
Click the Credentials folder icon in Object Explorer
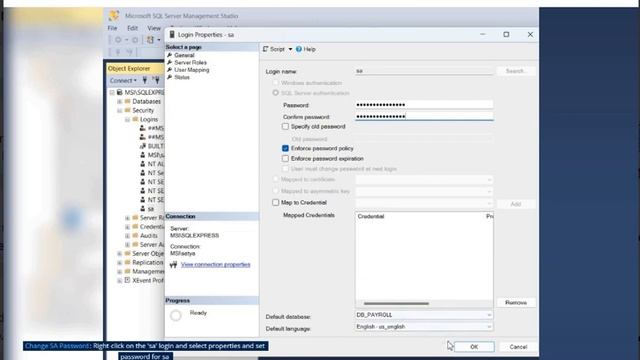(x=135, y=227)
